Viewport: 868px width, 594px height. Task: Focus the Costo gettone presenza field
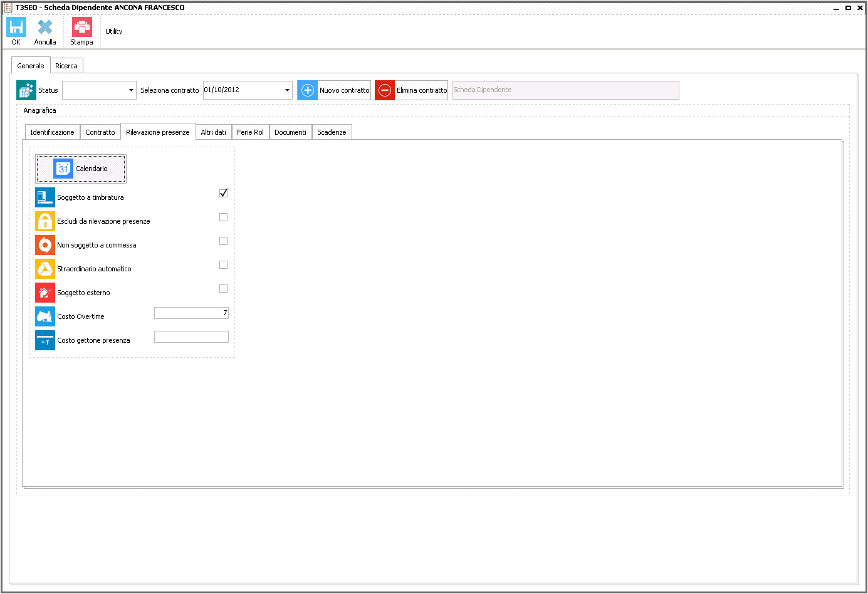[191, 336]
